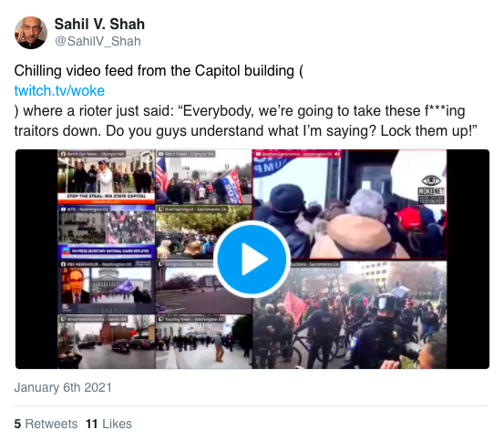The image size is (504, 440).
Task: Click the main Washington DC crowd feed
Action: click(350, 204)
